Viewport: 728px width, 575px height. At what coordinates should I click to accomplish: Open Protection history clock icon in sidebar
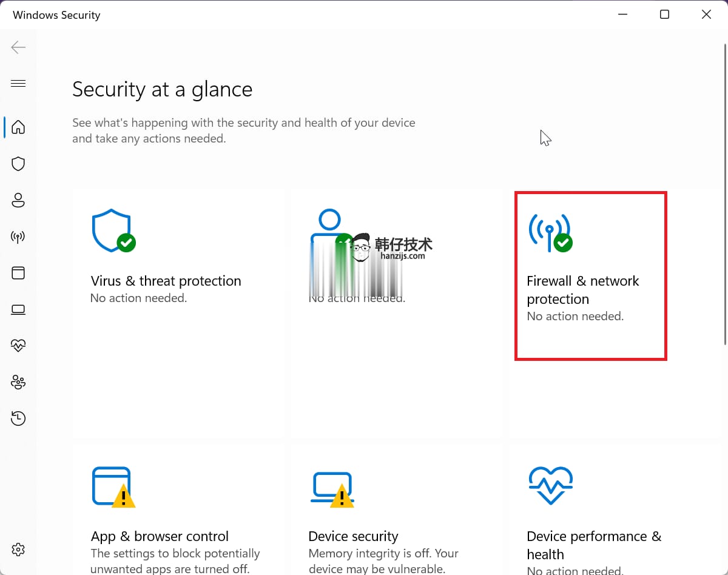click(18, 419)
